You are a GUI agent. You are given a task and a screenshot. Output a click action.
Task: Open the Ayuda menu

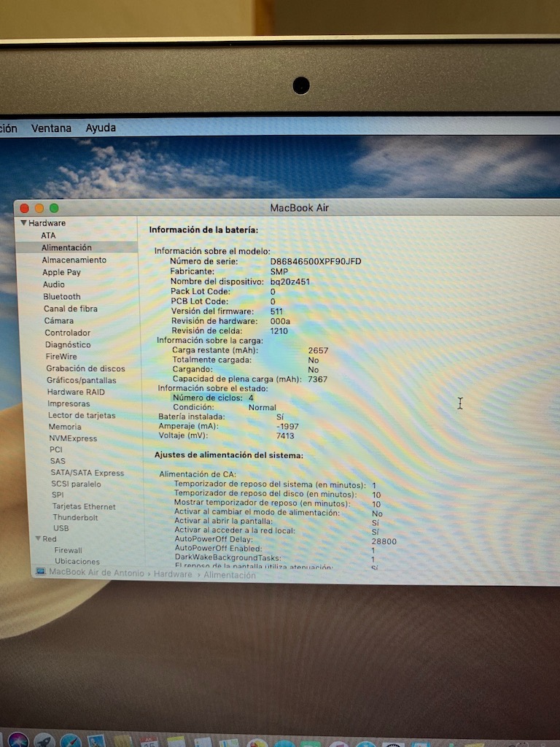[101, 128]
